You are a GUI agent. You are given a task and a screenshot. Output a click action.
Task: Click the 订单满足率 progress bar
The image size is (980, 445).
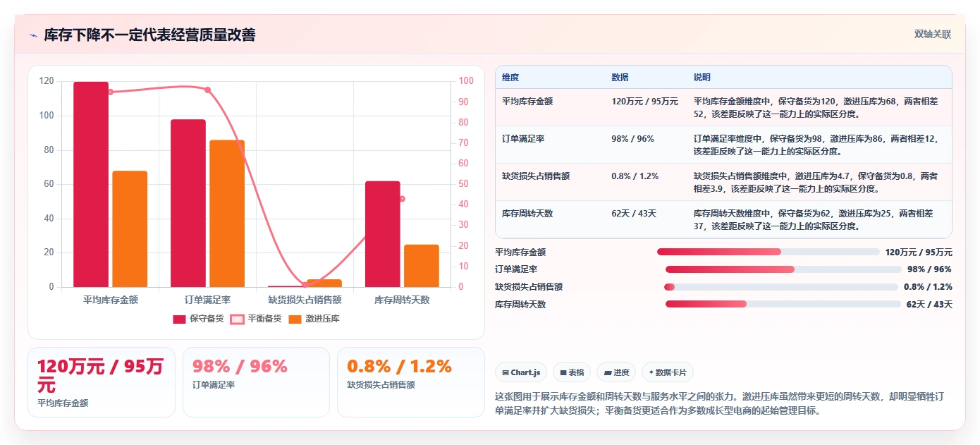(x=783, y=269)
